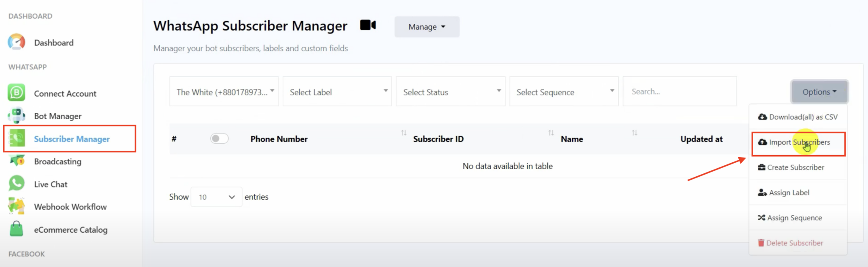Click the Dashboard speedometer icon
Viewport: 868px width, 267px height.
point(17,42)
